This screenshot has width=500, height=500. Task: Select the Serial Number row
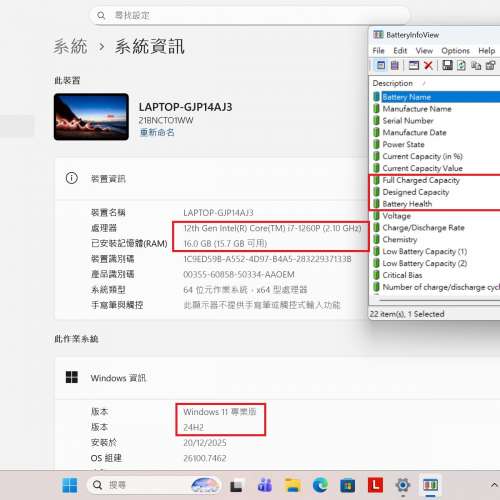click(435, 121)
